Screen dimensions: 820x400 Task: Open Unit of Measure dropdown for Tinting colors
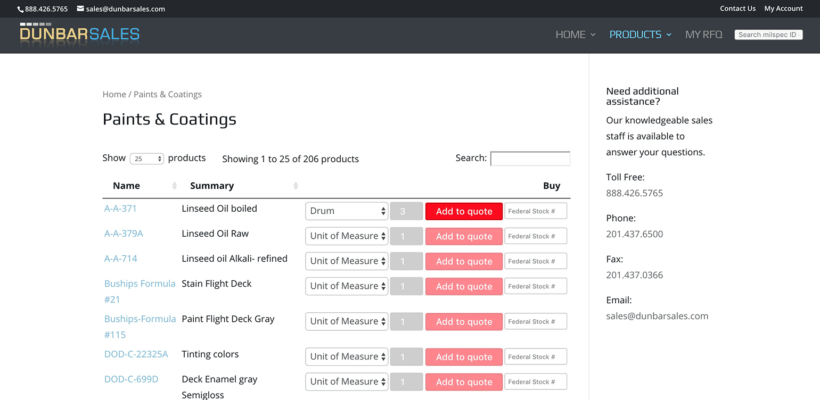[347, 357]
